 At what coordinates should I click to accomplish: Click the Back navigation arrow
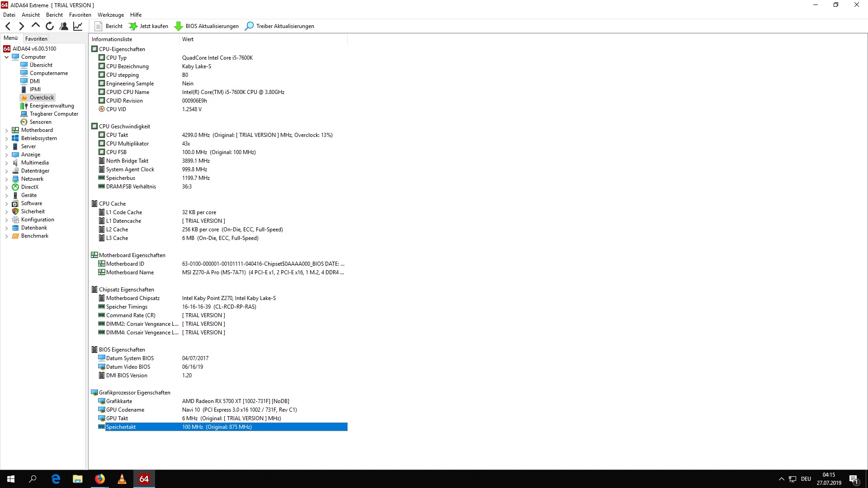(x=8, y=26)
